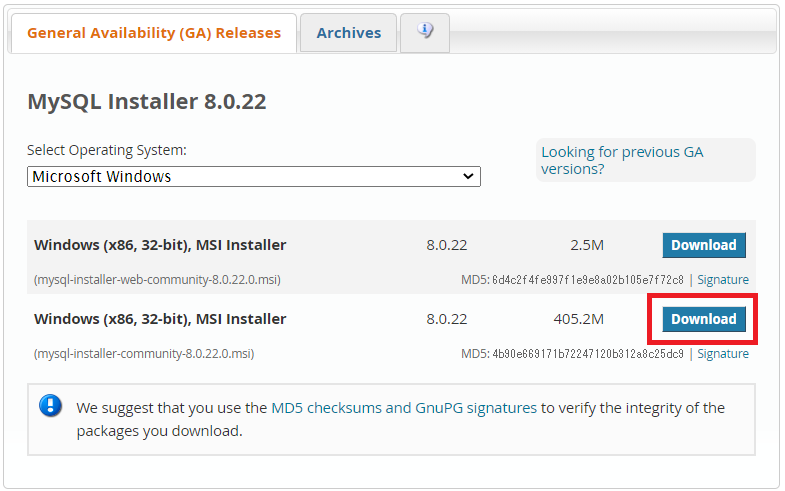This screenshot has height=491, width=785.
Task: Open the General Availability (GA) Releases tab
Action: point(154,33)
